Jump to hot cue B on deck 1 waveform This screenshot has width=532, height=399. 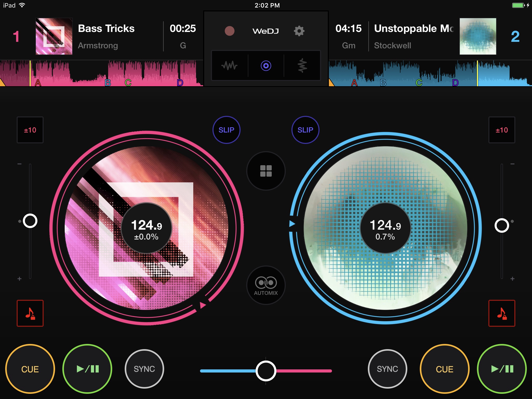[108, 83]
